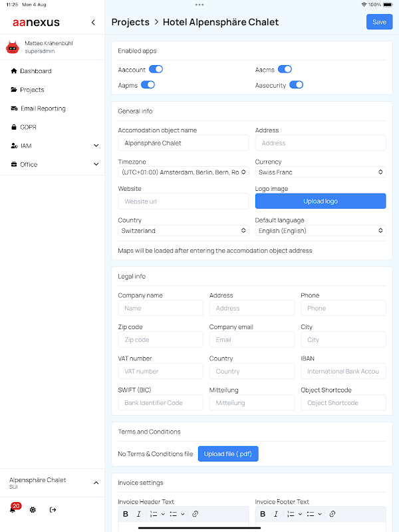
Task: Open the Timezone dropdown
Action: [x=184, y=172]
